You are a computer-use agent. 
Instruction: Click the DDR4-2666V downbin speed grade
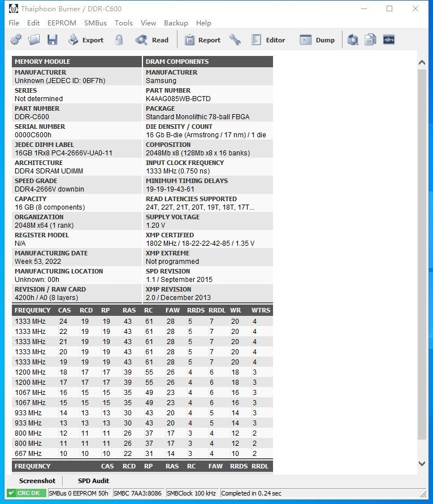(49, 189)
